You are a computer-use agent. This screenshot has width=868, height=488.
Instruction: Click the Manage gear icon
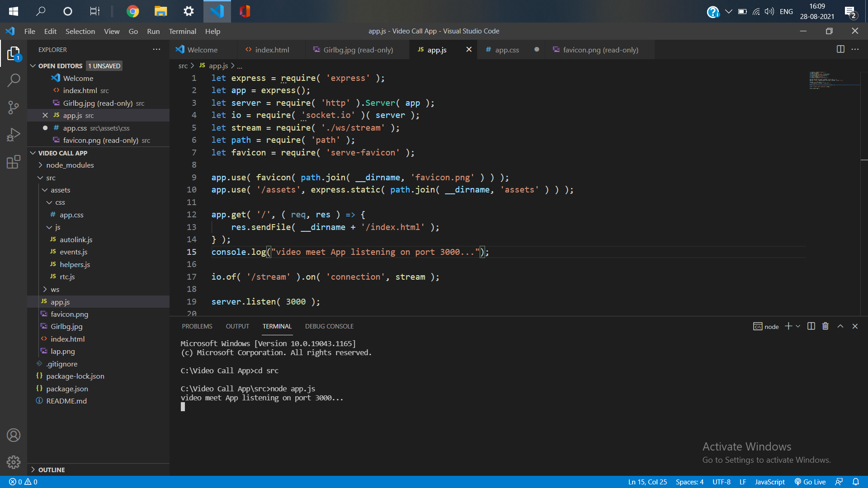(14, 462)
